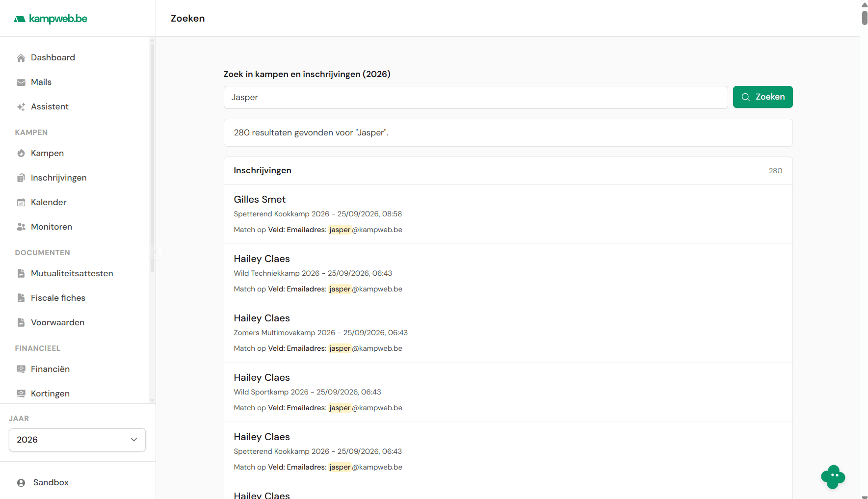Viewport: 868px width, 499px height.
Task: Click the magnifier icon in Zoeken button
Action: (745, 97)
